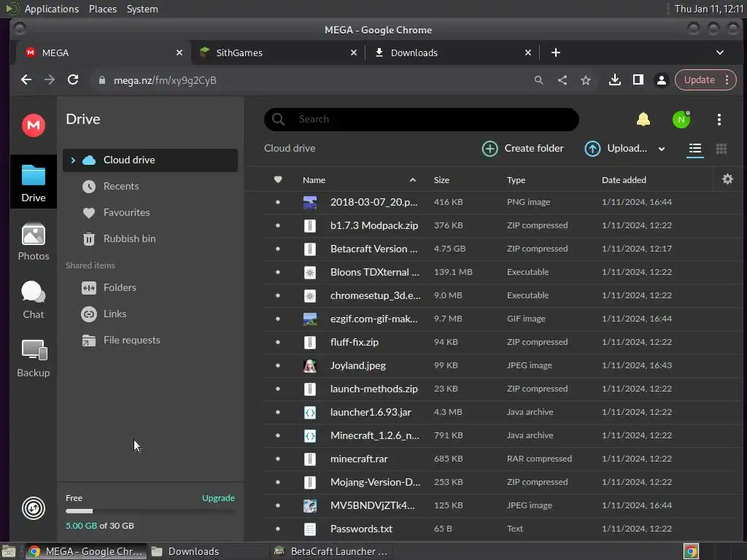Viewport: 747px width, 560px height.
Task: Switch to the Downloads tab
Action: click(452, 52)
